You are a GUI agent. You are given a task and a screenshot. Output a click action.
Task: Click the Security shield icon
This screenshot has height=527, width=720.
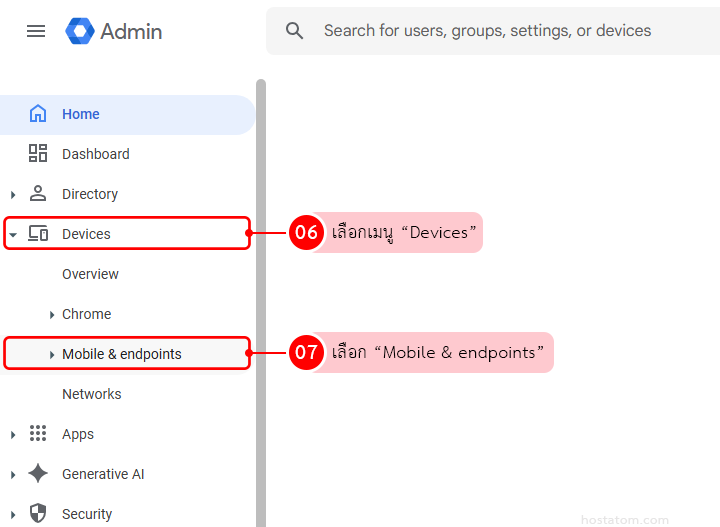(x=38, y=514)
